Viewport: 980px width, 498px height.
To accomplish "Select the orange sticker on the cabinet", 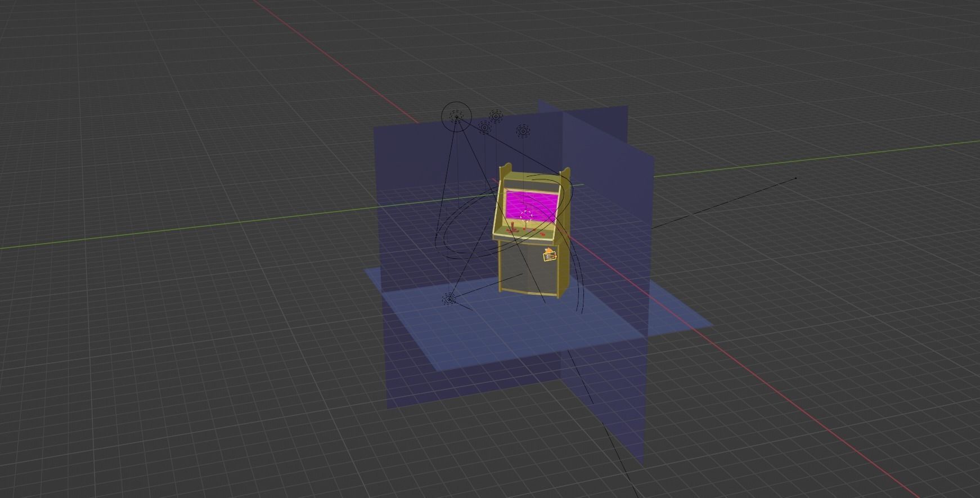I will (x=550, y=255).
